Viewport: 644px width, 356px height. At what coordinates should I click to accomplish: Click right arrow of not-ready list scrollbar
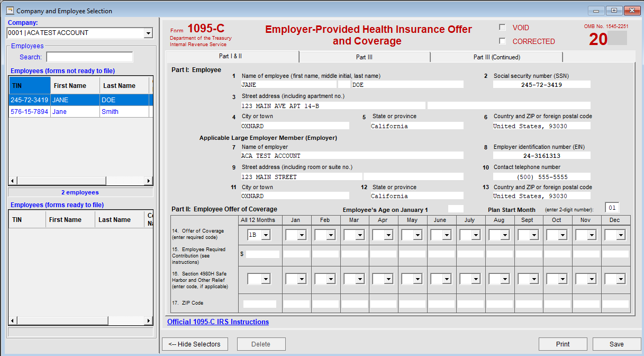[148, 181]
